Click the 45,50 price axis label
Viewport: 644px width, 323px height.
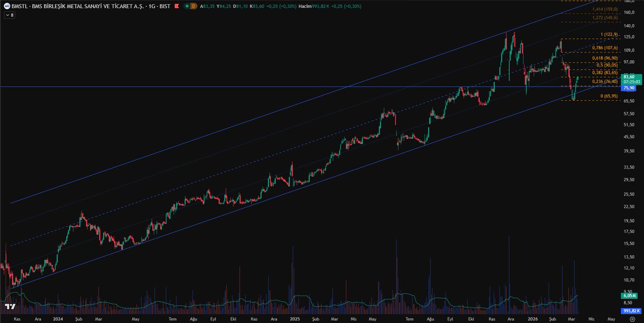(629, 136)
